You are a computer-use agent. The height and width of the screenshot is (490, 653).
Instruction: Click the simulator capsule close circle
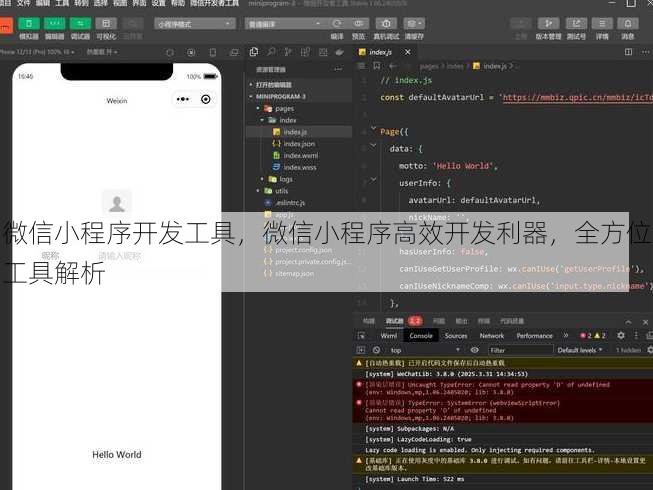[x=206, y=99]
